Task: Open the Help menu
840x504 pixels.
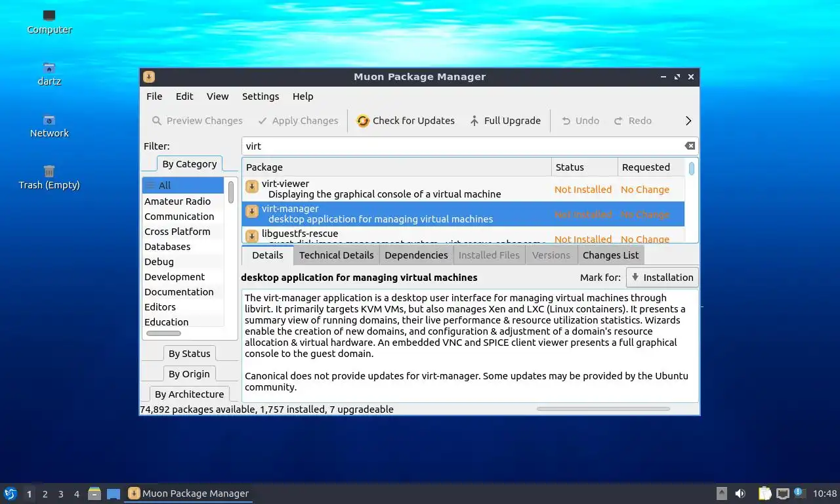Action: (303, 96)
